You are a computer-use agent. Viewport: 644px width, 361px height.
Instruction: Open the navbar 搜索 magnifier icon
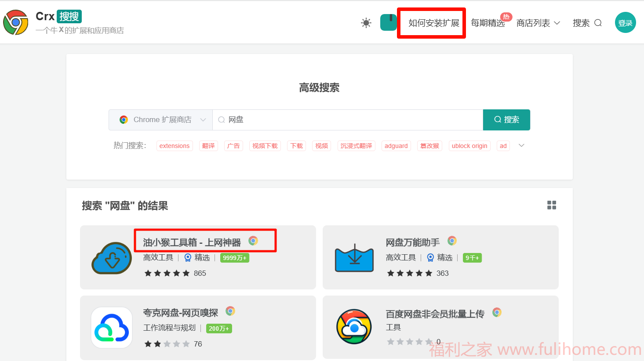click(598, 23)
